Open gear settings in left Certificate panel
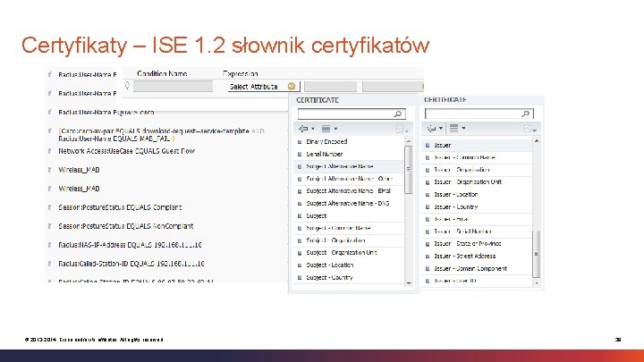The width and height of the screenshot is (644, 362). [402, 130]
